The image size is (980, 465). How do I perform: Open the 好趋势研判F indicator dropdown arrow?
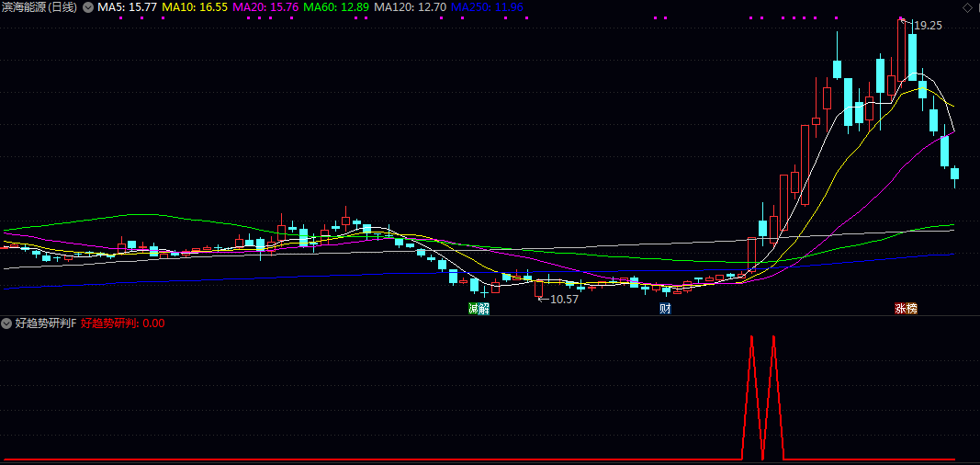click(x=6, y=323)
